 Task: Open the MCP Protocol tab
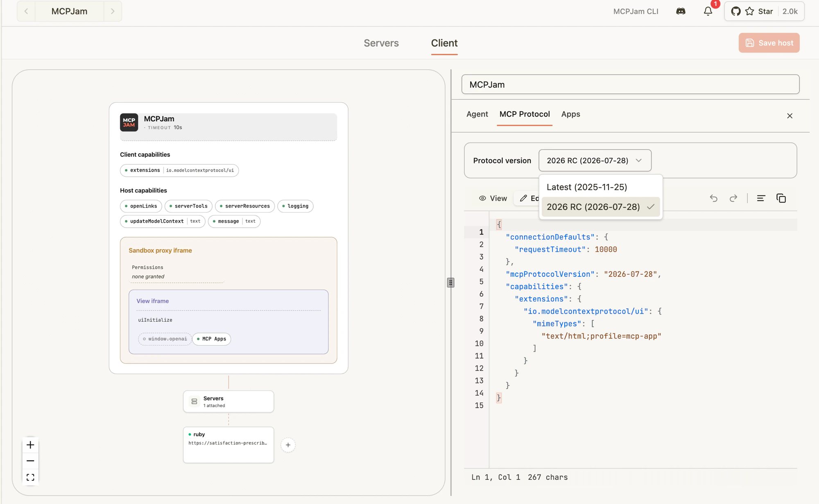click(x=525, y=114)
